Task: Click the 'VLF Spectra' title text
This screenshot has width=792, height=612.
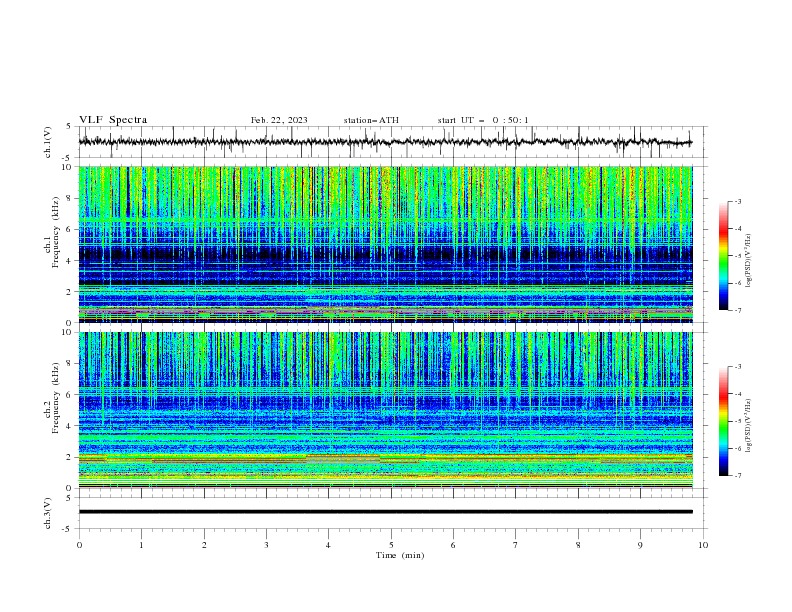Action: [113, 120]
